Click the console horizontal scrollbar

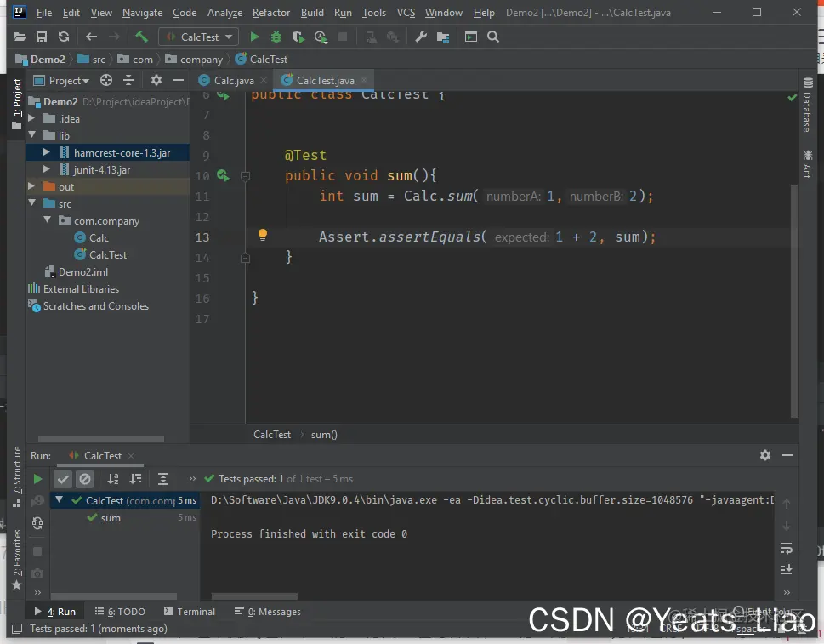coord(254,596)
